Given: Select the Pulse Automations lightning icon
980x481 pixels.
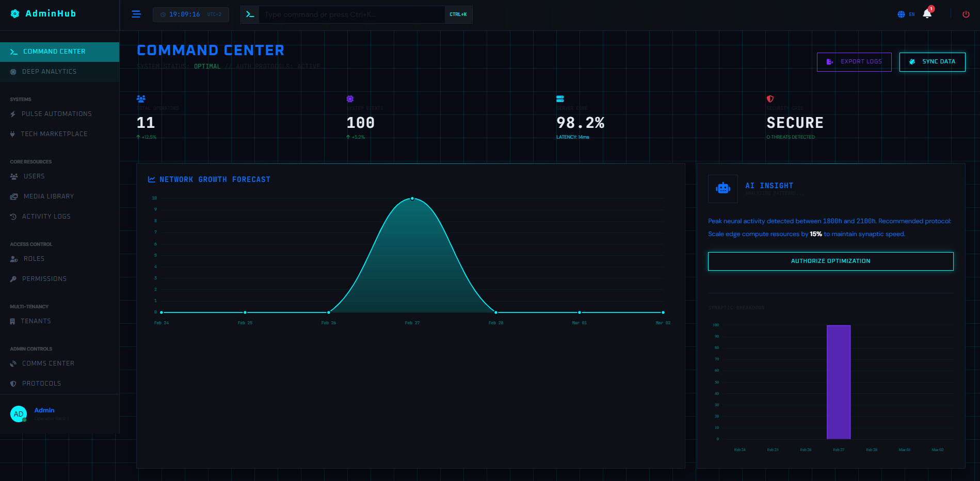Looking at the screenshot, I should 13,114.
